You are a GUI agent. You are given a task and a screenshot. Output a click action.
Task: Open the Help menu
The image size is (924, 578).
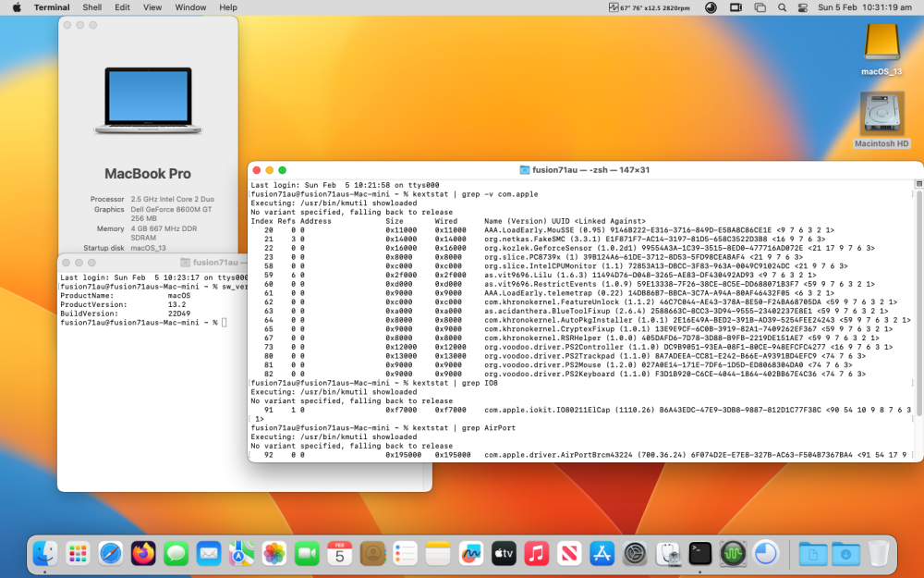pyautogui.click(x=228, y=7)
